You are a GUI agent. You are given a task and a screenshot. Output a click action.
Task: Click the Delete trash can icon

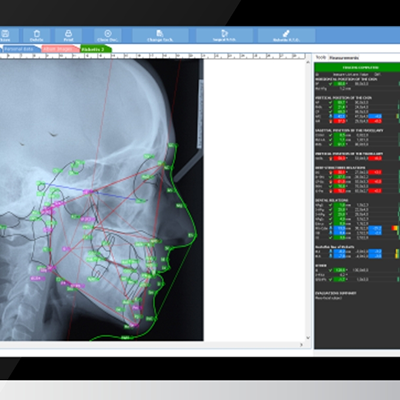click(x=36, y=35)
